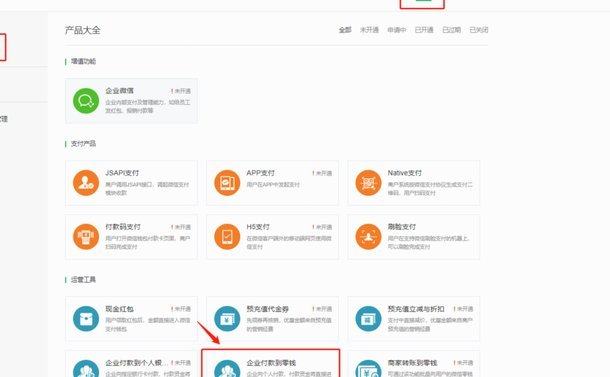Click the description text under APP支付
The image size is (610, 377).
[x=273, y=184]
